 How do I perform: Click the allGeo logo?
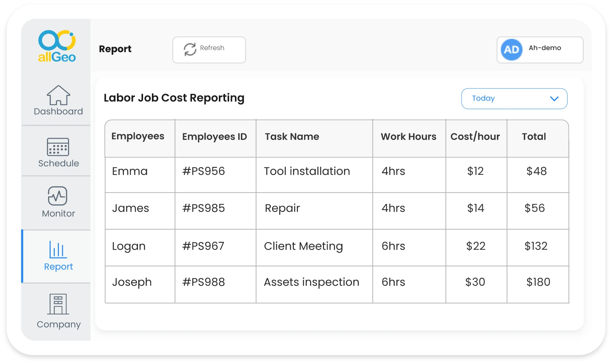[x=57, y=46]
